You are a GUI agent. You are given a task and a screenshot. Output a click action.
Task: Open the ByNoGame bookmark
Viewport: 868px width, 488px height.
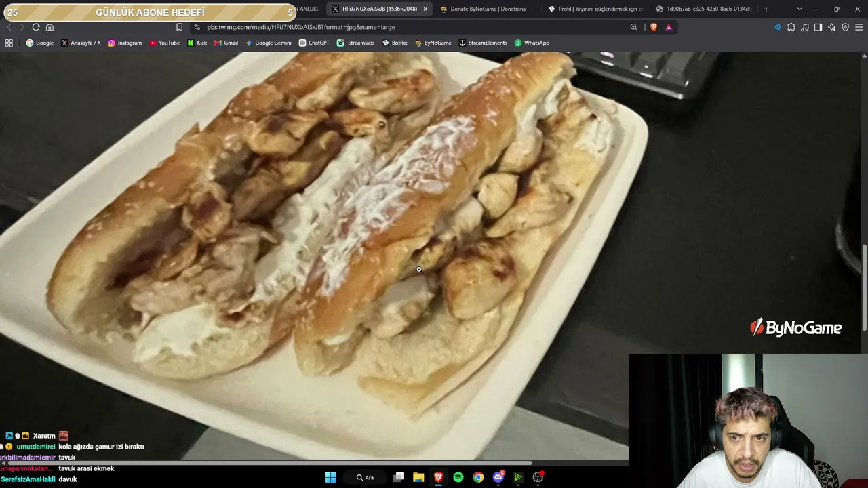pyautogui.click(x=433, y=43)
